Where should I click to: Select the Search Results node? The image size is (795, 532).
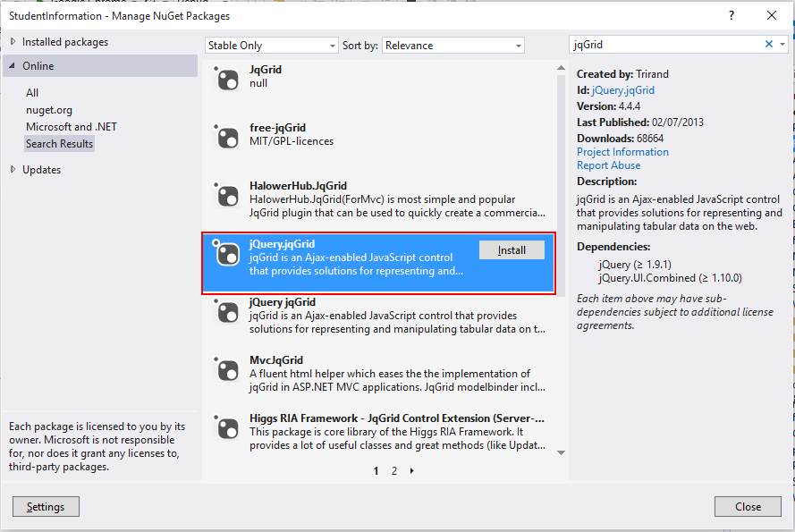[59, 144]
